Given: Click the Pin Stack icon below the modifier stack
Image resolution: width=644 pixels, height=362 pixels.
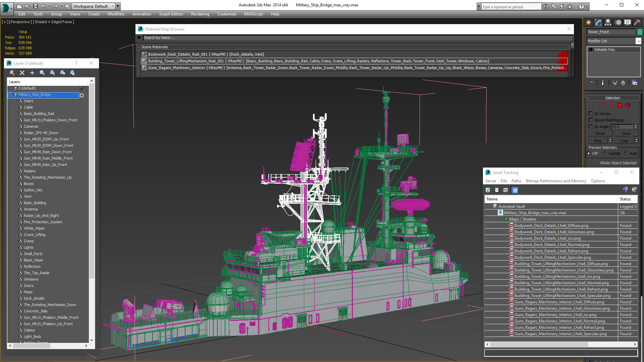Looking at the screenshot, I should tap(591, 83).
